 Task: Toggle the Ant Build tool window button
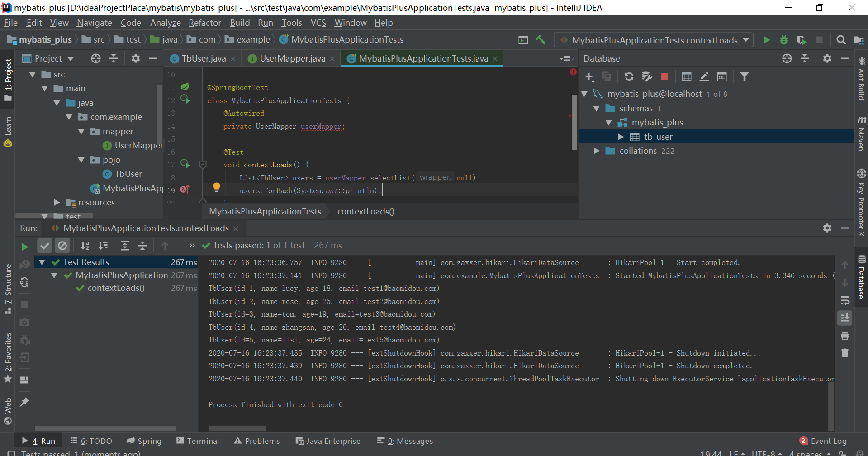coord(861,79)
